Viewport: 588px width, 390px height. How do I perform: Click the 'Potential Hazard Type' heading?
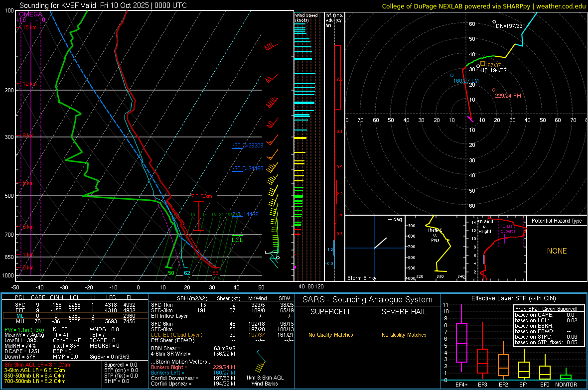click(x=557, y=221)
